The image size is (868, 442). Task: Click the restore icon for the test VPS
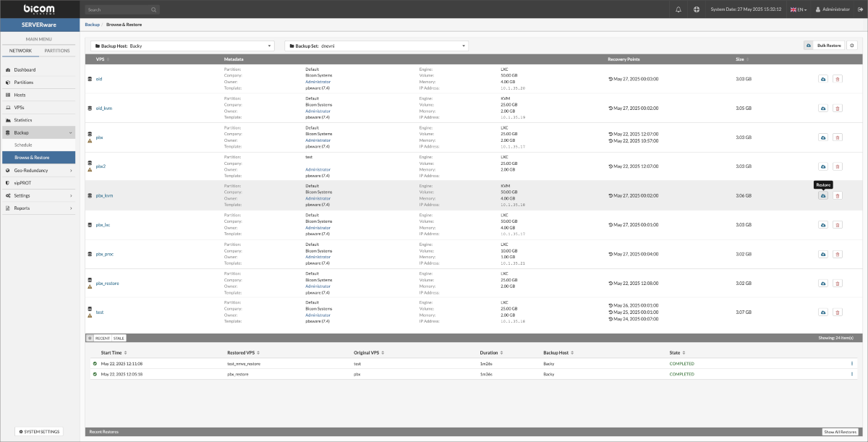coord(823,313)
